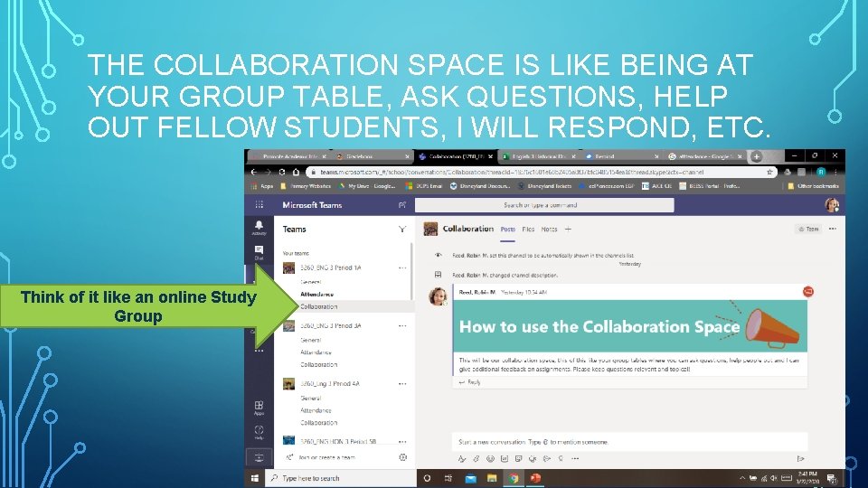
Task: Open Help in the Teams sidebar
Action: [x=259, y=432]
